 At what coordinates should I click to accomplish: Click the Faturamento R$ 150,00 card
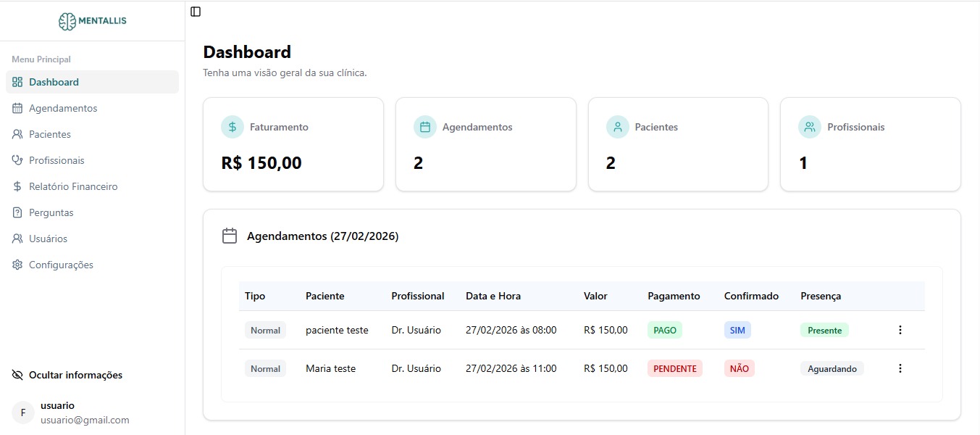pos(293,144)
